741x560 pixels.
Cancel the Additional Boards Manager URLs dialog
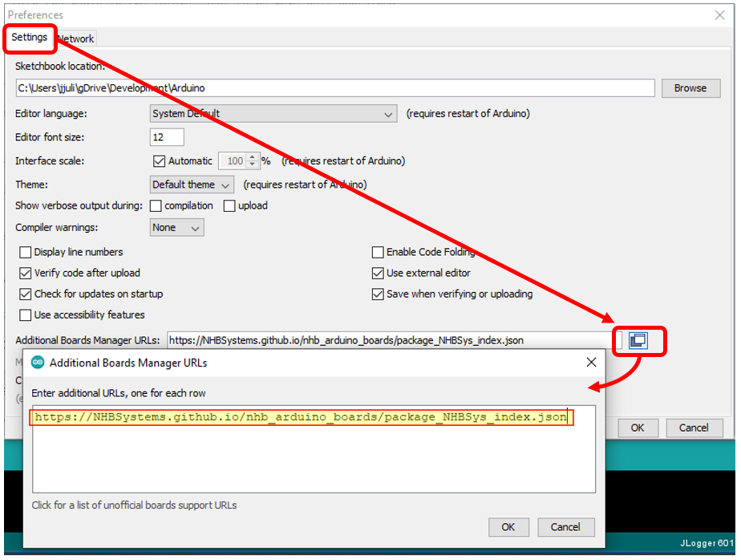(x=565, y=527)
